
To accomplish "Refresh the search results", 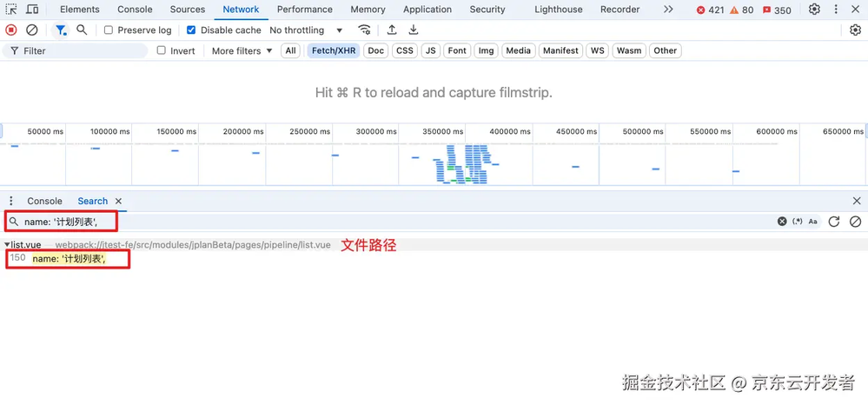I will coord(833,222).
